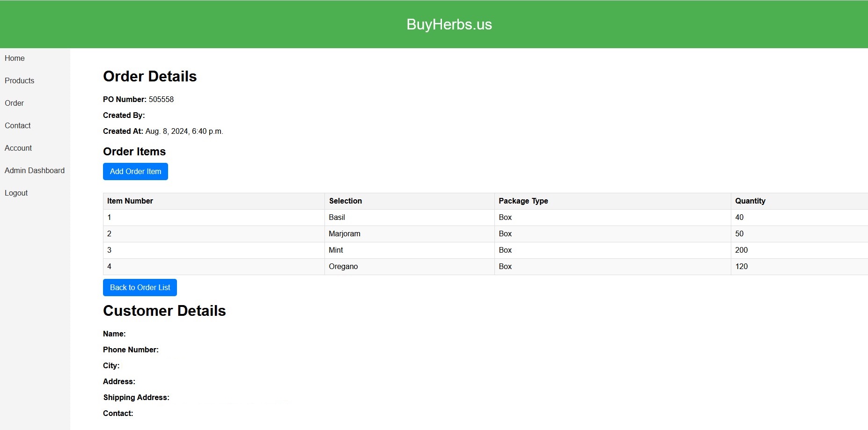
Task: Click the Customer Details heading
Action: [164, 311]
